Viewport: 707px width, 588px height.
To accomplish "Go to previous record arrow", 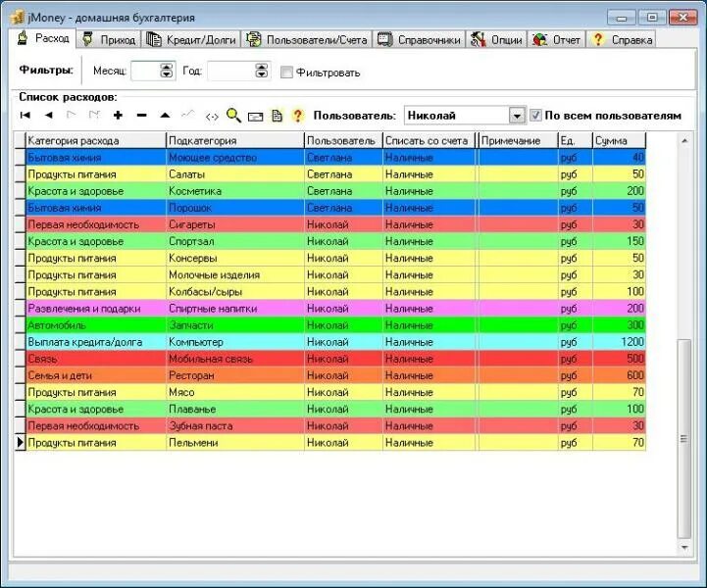I will point(48,116).
